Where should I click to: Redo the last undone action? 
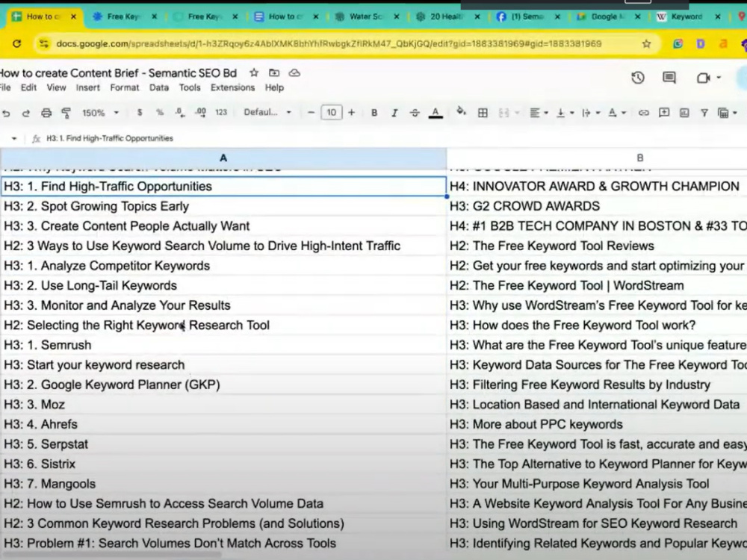(x=26, y=113)
